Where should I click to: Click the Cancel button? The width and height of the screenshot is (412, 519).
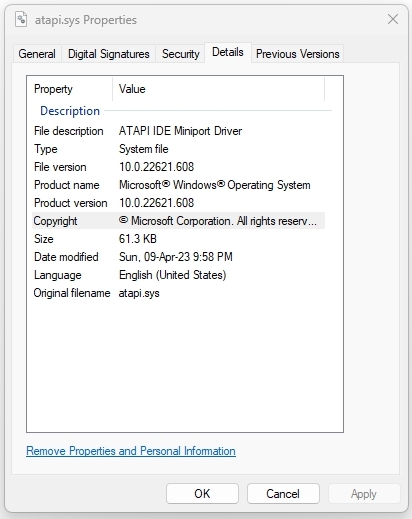283,493
